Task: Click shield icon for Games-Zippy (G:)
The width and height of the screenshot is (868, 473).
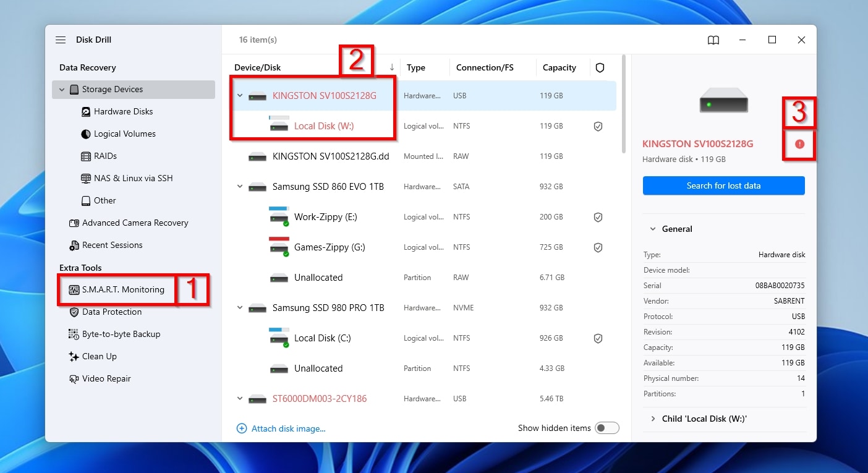Action: [x=598, y=247]
